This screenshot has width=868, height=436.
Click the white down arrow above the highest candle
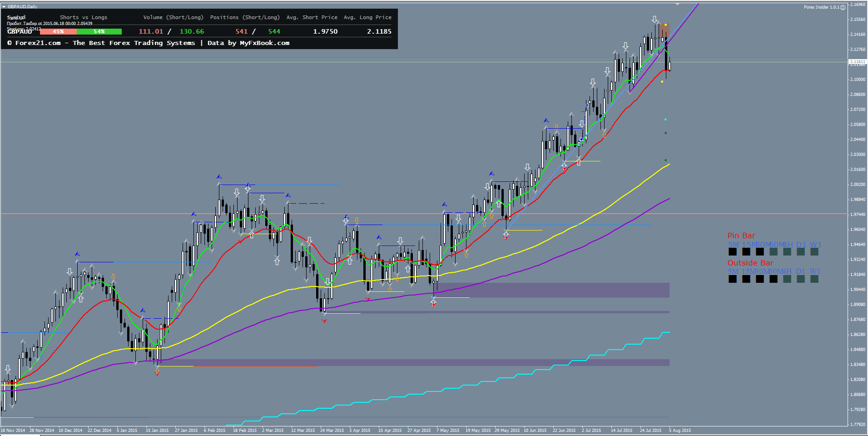(655, 20)
